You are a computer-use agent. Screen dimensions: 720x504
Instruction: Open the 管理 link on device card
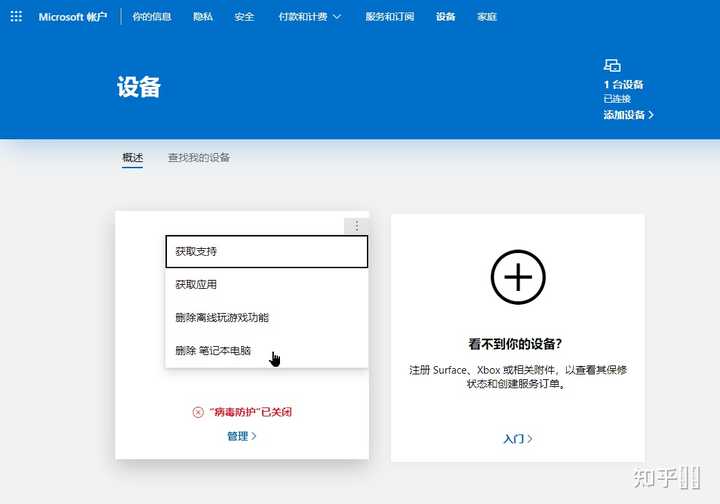[x=242, y=436]
